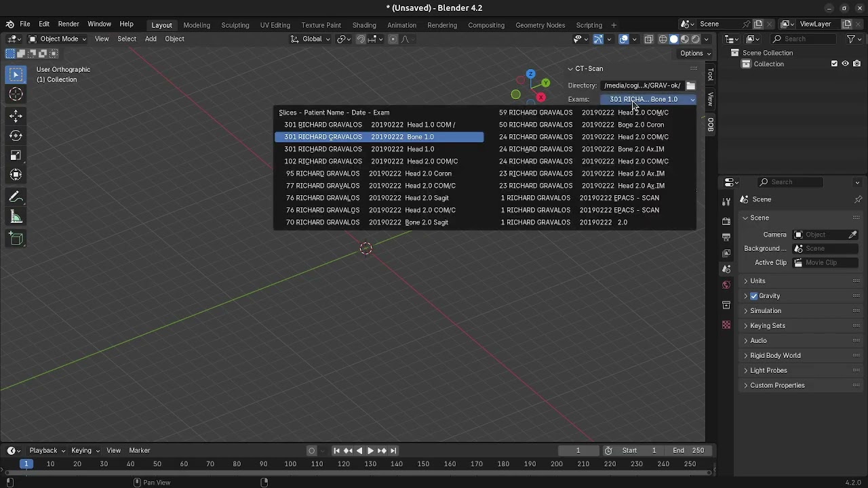Select exam 70 Bone 2.0 Sagit
The image size is (868, 488).
[379, 222]
